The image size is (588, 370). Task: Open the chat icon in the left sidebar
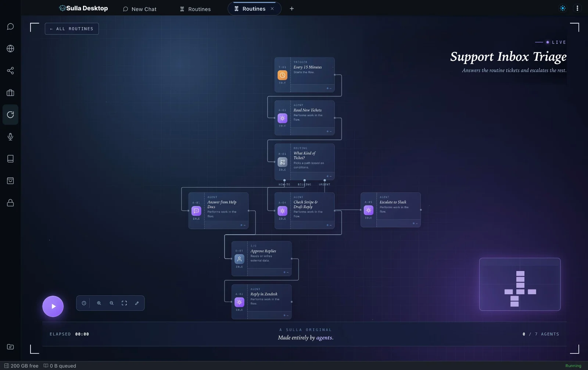(x=10, y=26)
